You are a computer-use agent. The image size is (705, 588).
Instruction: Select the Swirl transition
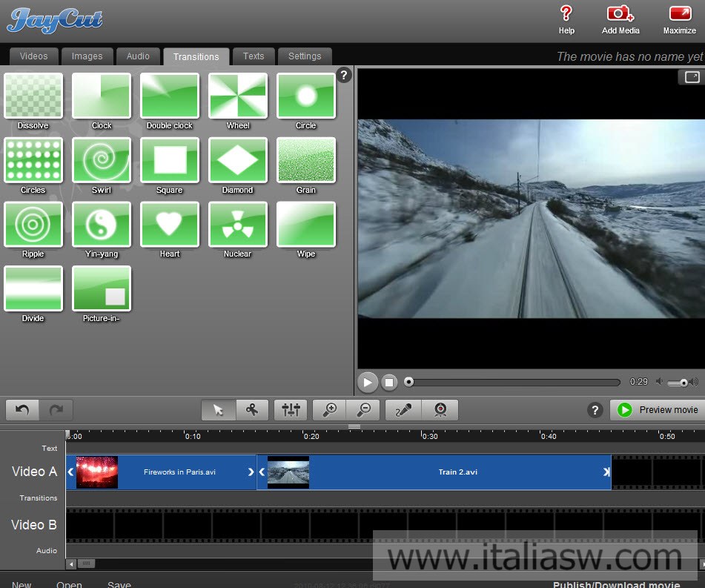(102, 160)
